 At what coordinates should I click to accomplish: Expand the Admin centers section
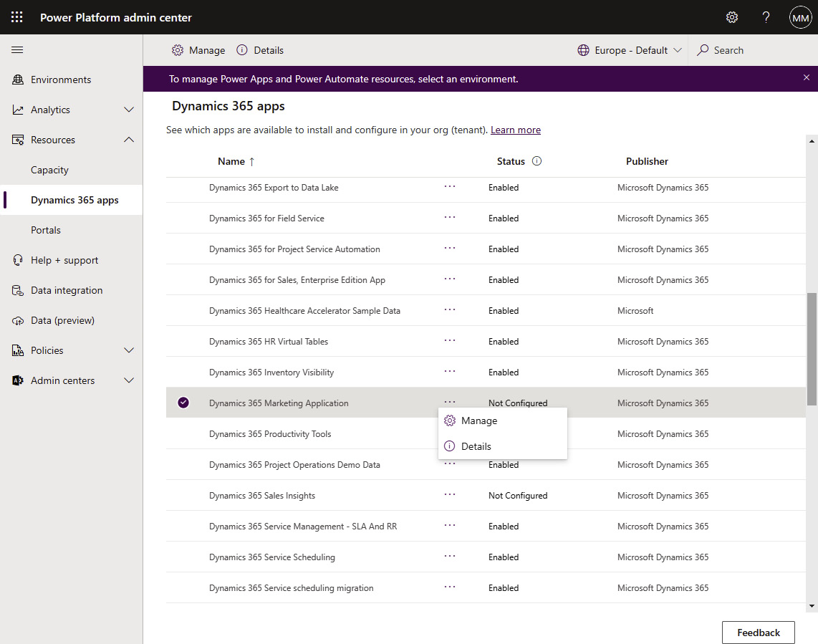click(129, 380)
